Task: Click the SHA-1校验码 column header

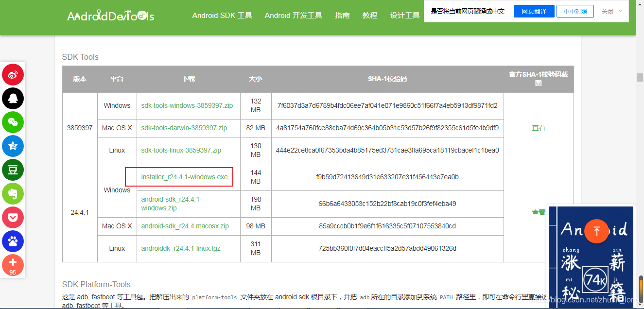Action: click(x=387, y=79)
